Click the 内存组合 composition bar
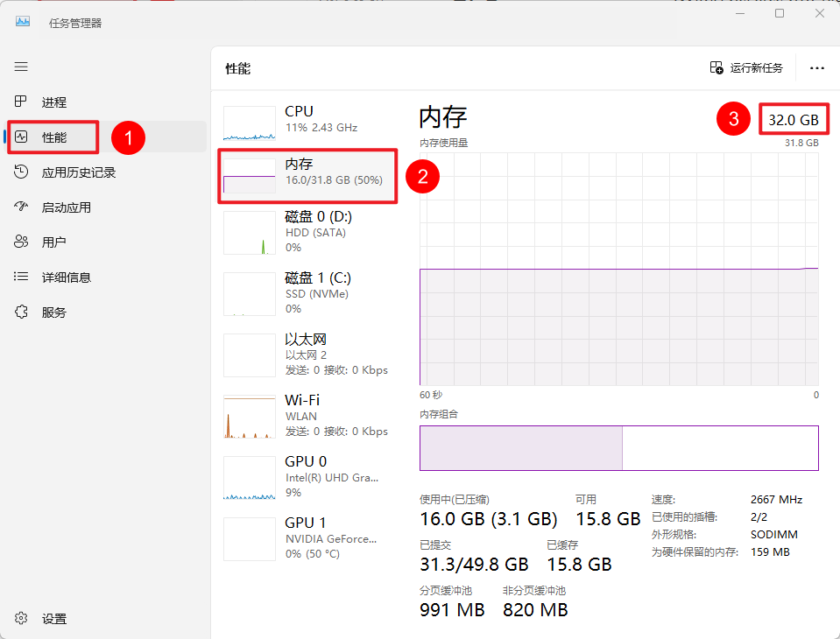Screen dimensions: 840x639 [x=619, y=448]
